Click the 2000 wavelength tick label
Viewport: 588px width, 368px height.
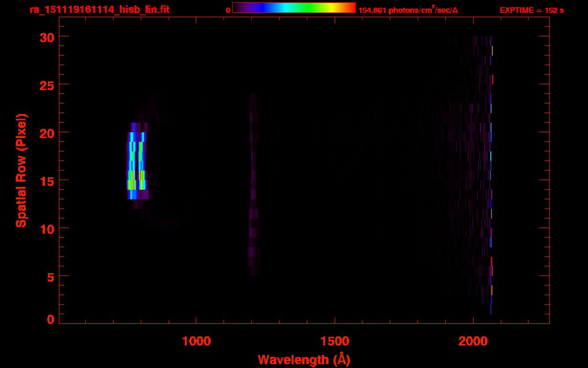coord(473,341)
